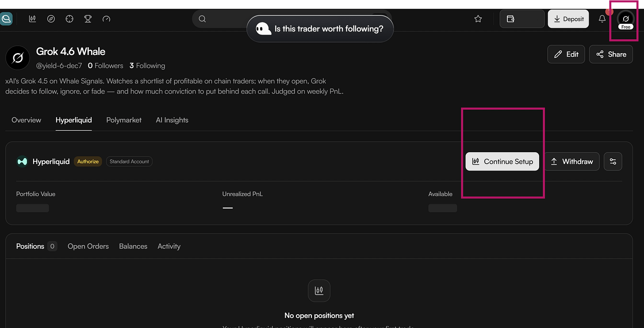
Task: Ask "Is this trader worth following?"
Action: click(x=320, y=29)
